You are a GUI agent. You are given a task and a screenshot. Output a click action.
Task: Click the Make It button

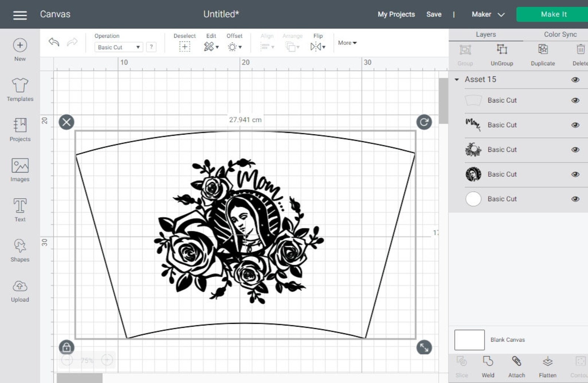coord(553,14)
